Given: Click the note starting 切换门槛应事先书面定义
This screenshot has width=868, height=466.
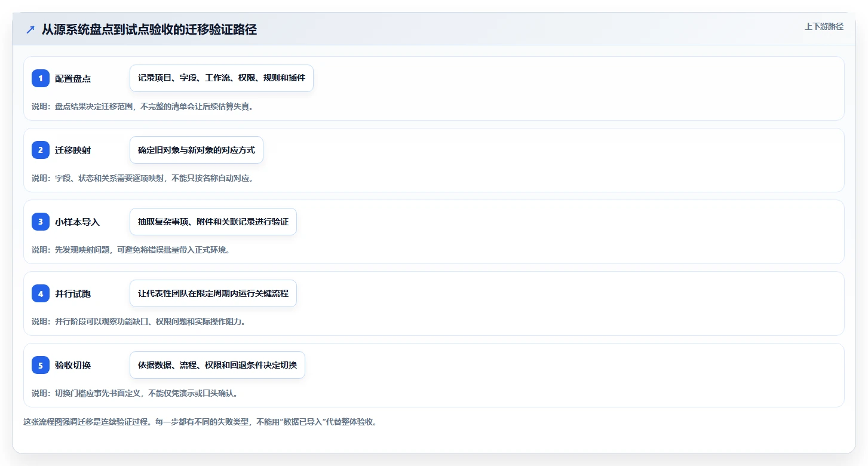Looking at the screenshot, I should (135, 393).
